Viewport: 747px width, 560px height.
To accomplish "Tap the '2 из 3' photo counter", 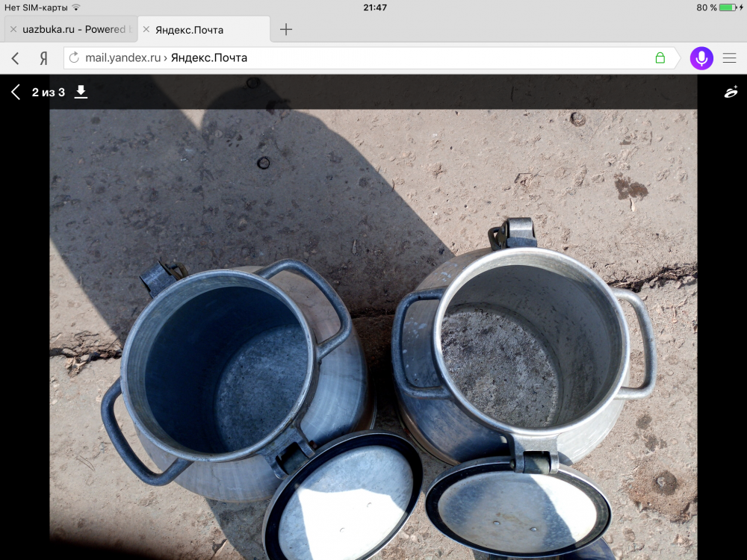I will click(x=49, y=92).
